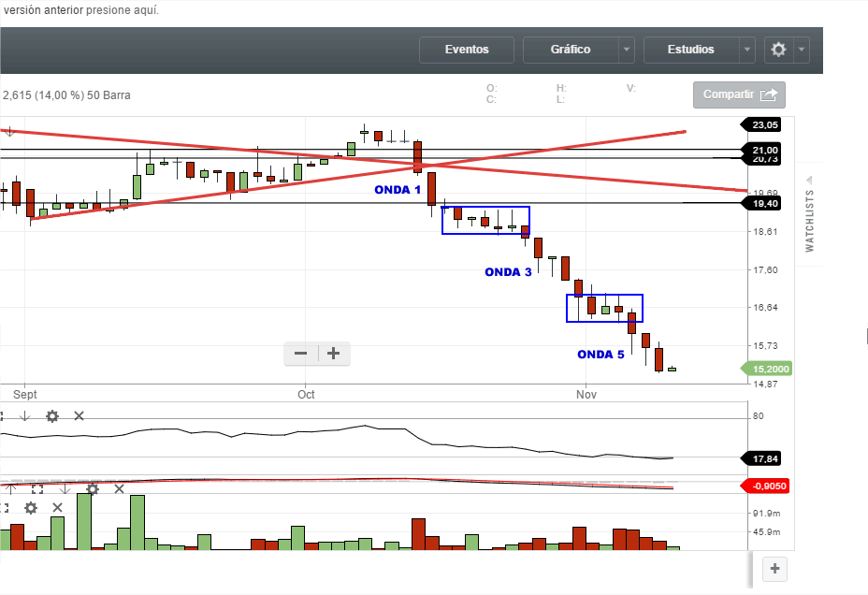Screen dimensions: 868x595
Task: Click the share arrow icon in Compartir
Action: tap(769, 95)
